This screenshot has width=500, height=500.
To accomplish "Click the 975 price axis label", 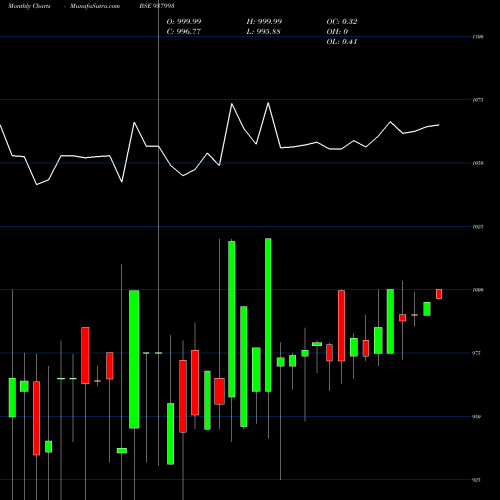I will coord(477,353).
